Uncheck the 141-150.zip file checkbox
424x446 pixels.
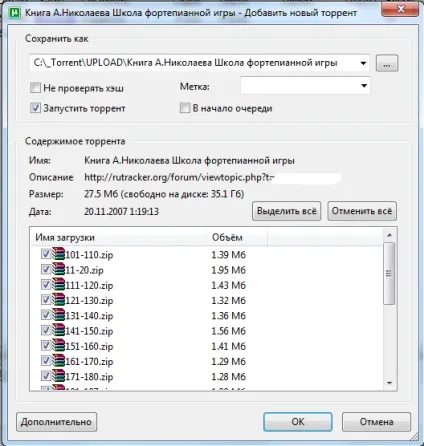(x=46, y=330)
